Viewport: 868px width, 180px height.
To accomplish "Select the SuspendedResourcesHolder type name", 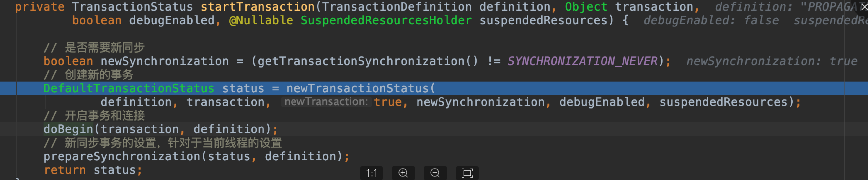I will click(x=386, y=20).
